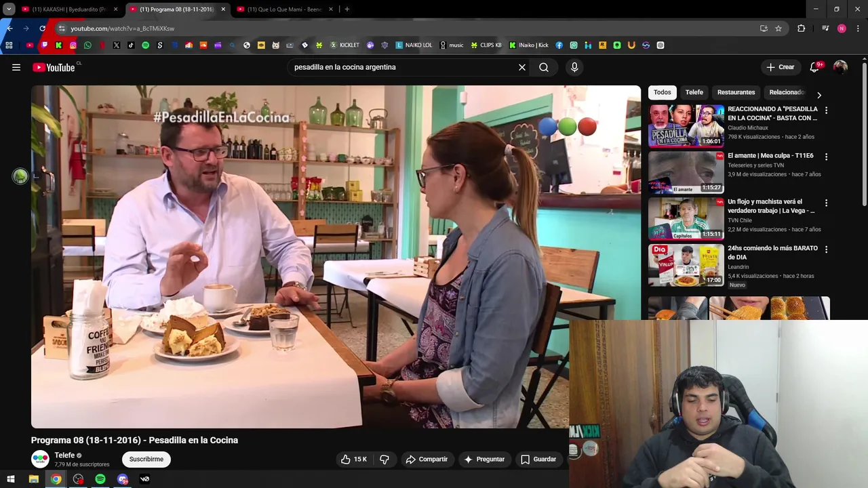Open REACCIONANDO A PESADILLA EN LA COCINA thumbnail
868x488 pixels.
pyautogui.click(x=686, y=125)
